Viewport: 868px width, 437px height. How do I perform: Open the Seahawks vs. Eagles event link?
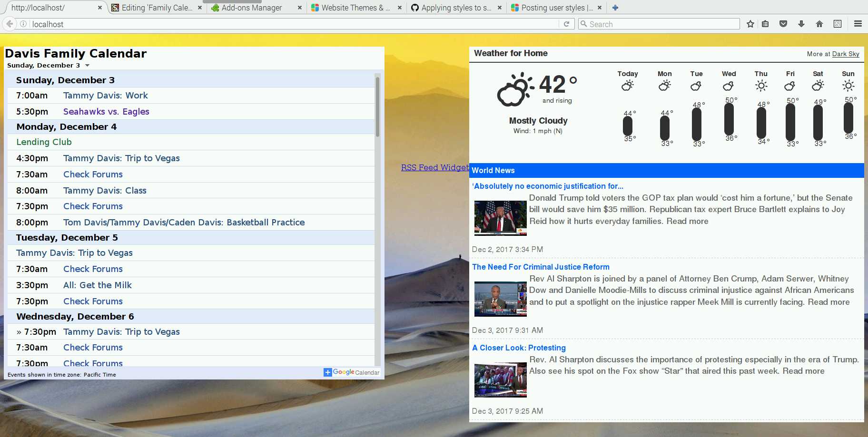(x=106, y=111)
